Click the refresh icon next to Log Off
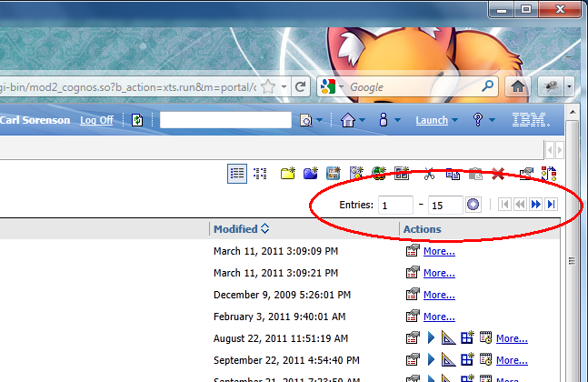 tap(137, 120)
